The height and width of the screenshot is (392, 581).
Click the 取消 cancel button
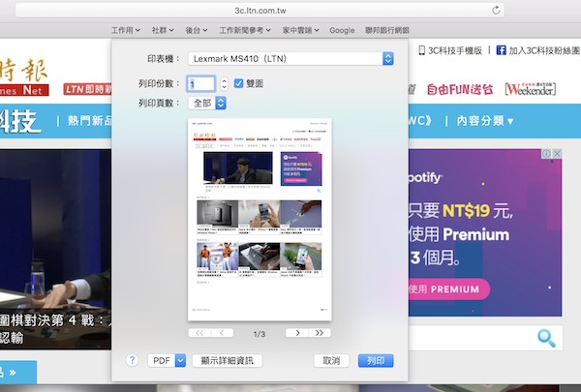point(331,360)
